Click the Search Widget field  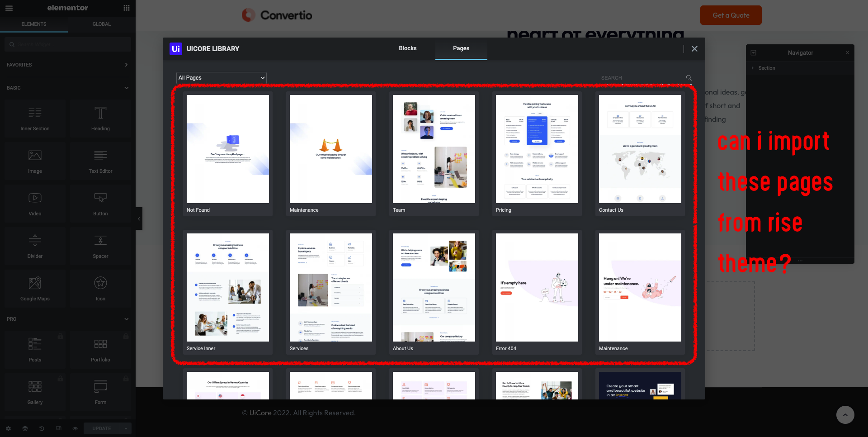click(68, 44)
